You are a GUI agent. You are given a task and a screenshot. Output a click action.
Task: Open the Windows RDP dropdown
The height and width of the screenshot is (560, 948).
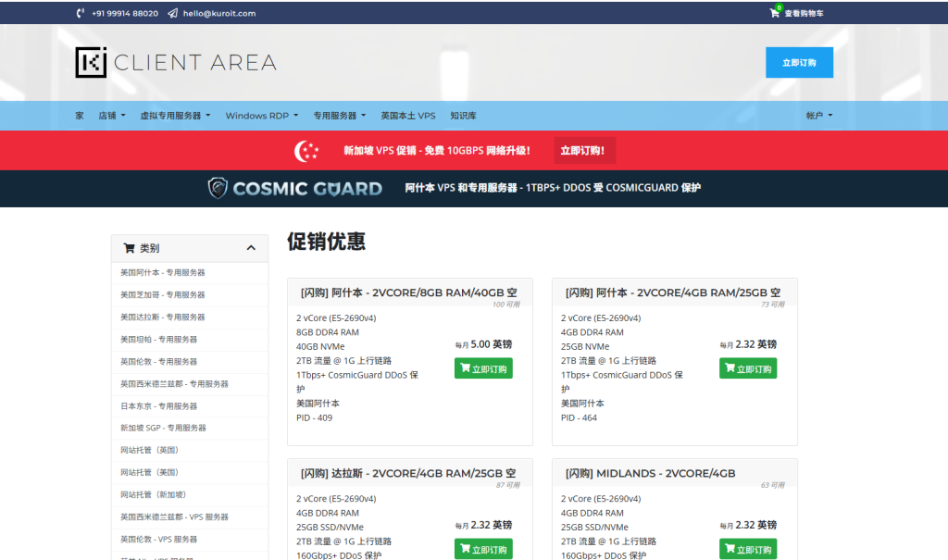[x=262, y=116]
